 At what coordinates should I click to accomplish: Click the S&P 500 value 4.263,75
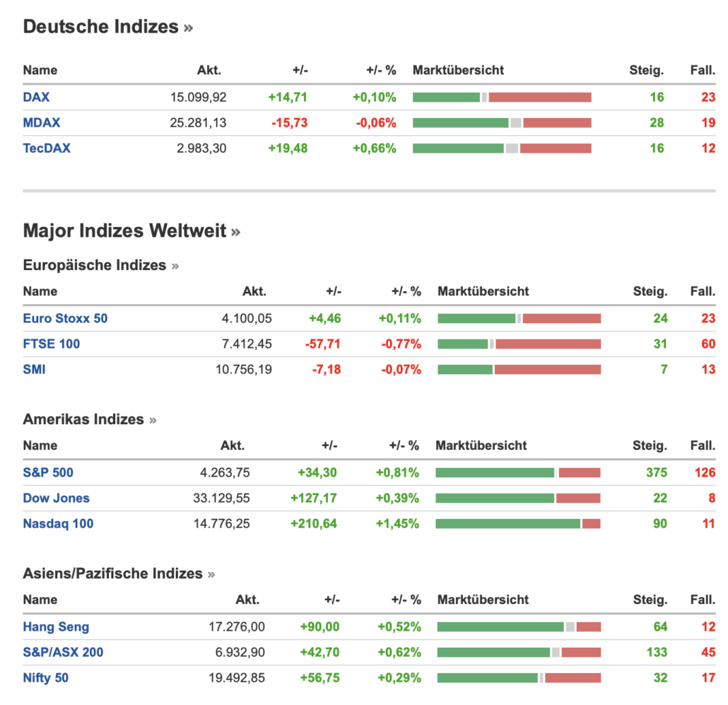click(x=225, y=472)
